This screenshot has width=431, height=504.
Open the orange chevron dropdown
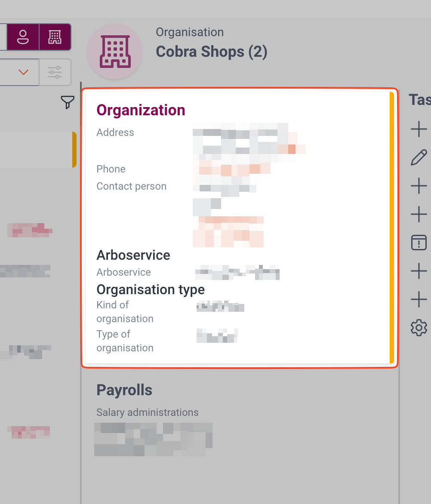pos(23,72)
